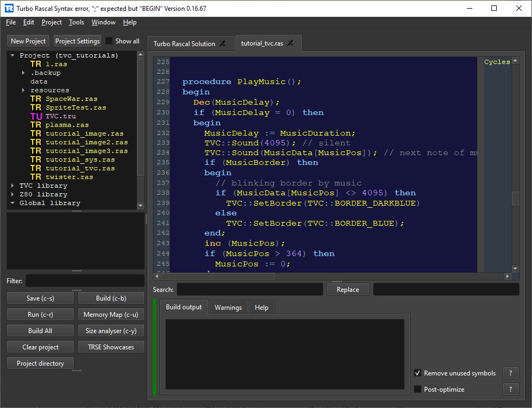
Task: Enable the Post-optimize checkbox
Action: [418, 389]
